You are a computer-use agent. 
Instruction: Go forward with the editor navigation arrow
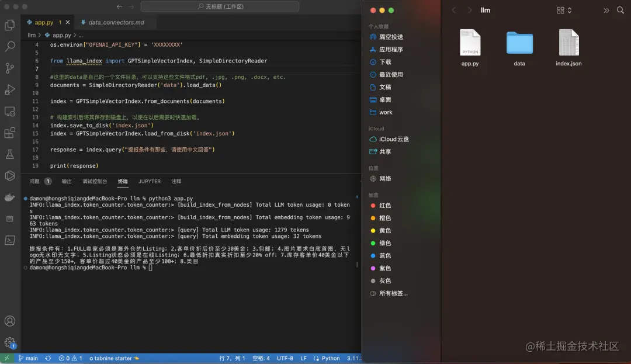[131, 6]
